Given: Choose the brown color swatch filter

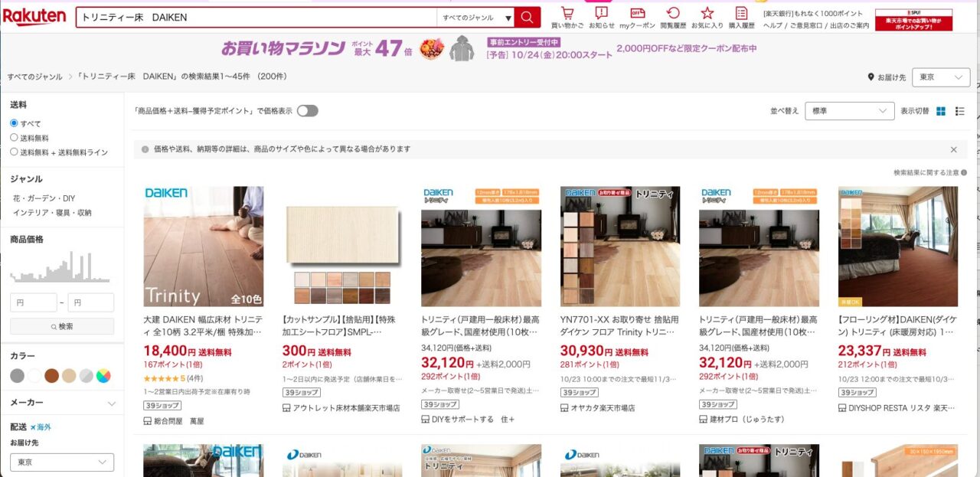Looking at the screenshot, I should 51,375.
